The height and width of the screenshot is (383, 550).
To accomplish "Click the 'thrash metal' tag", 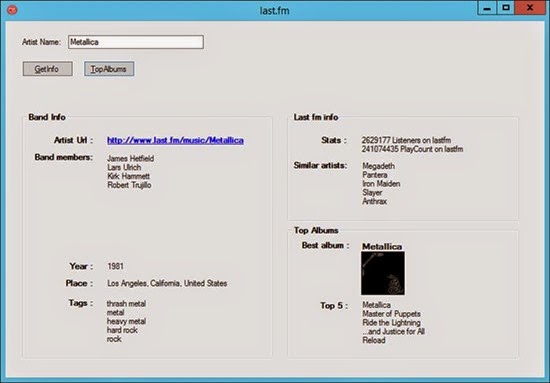I will pos(126,303).
